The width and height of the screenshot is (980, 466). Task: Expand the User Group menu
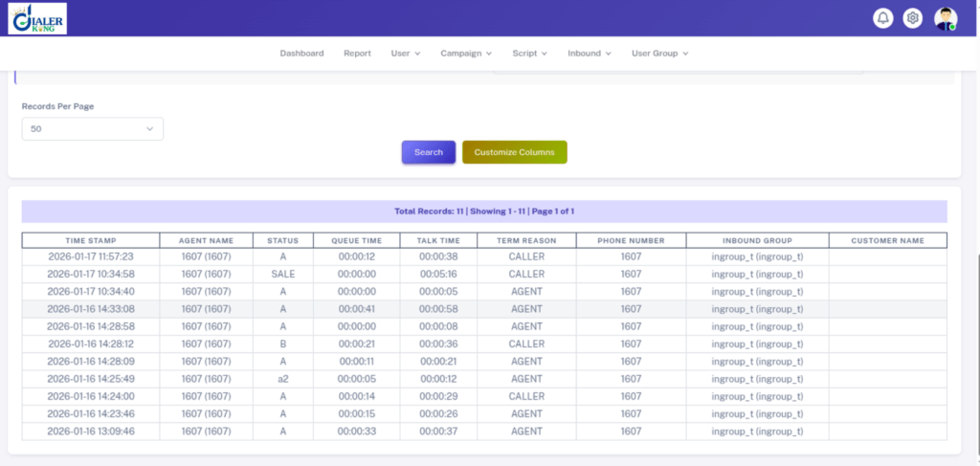[x=659, y=54]
